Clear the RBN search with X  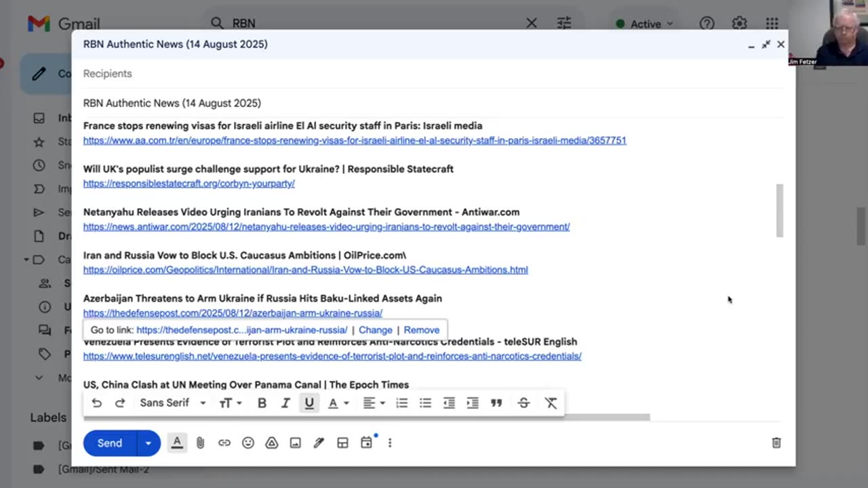coord(532,23)
